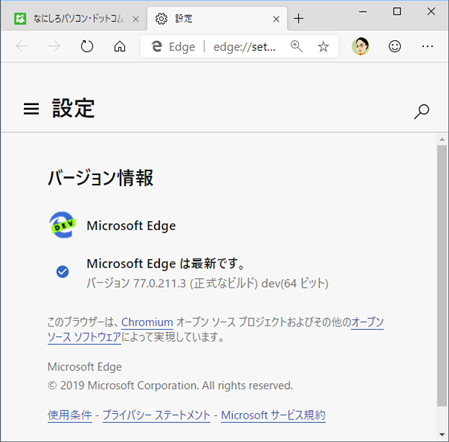The height and width of the screenshot is (442, 449).
Task: Switch to the なにしろパソコン・ドットコム tab
Action: (78, 19)
